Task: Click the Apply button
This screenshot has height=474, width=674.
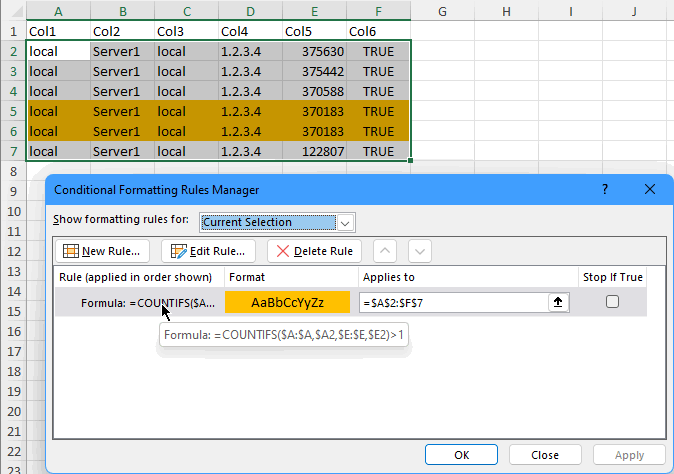Action: tap(629, 455)
